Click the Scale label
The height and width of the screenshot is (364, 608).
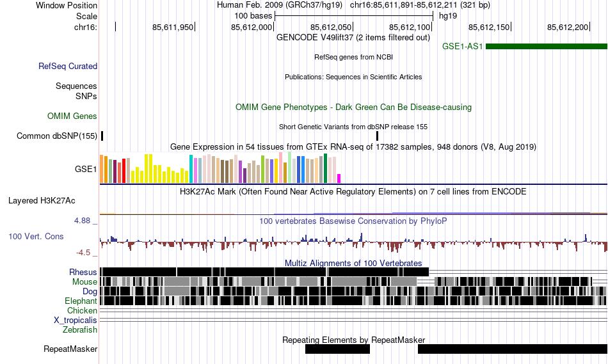tap(86, 16)
